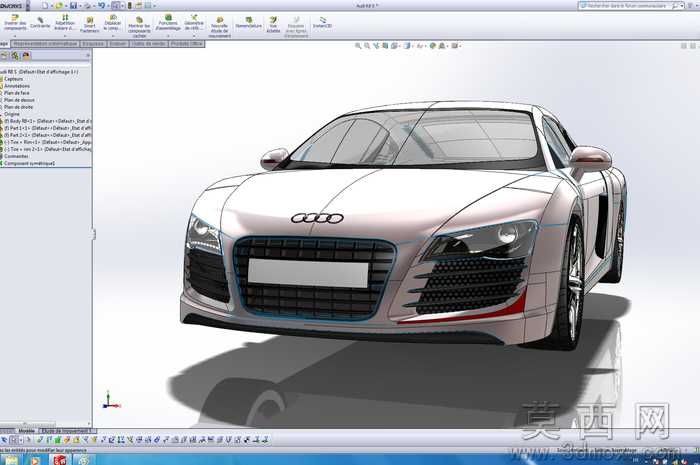Expand the feature tree panel flyout arrow
Viewport: 700px width, 465px height.
pyautogui.click(x=88, y=55)
